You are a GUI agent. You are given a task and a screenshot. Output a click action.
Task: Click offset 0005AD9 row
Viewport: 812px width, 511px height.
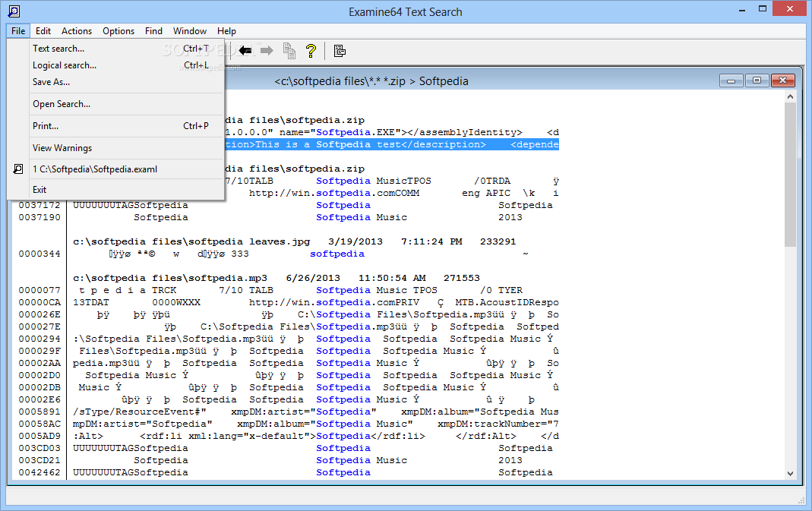point(39,436)
